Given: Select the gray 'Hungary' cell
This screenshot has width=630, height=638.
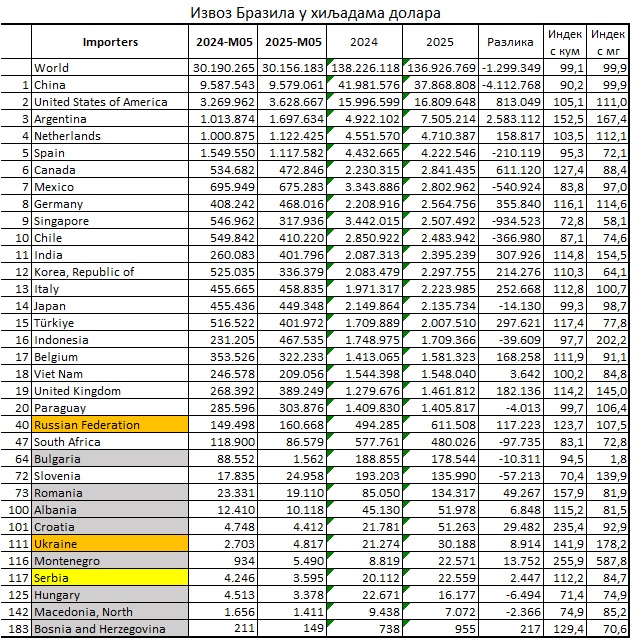Looking at the screenshot, I should coord(110,595).
